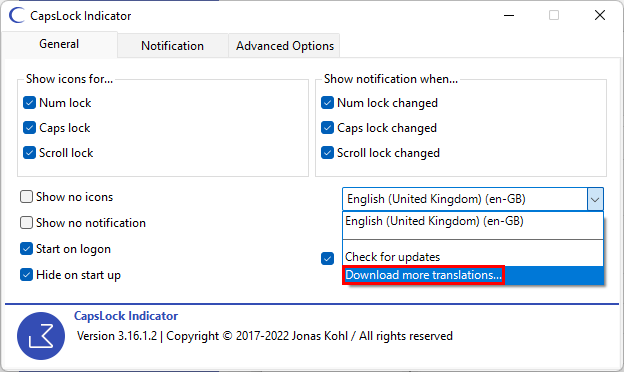Open the Advanced Options tab
The width and height of the screenshot is (624, 372).
(285, 46)
